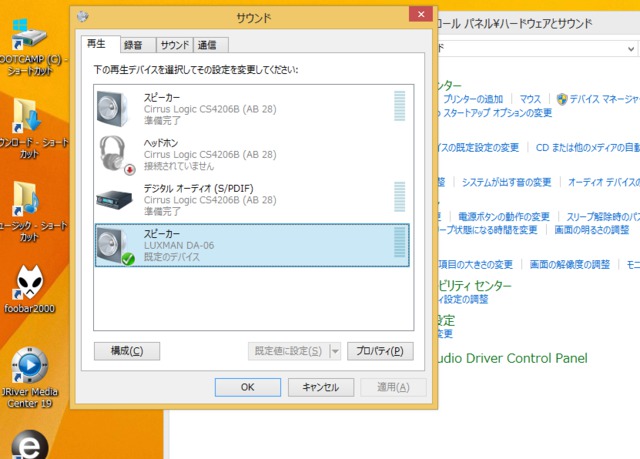Click the 適用(A) button

coord(393,387)
